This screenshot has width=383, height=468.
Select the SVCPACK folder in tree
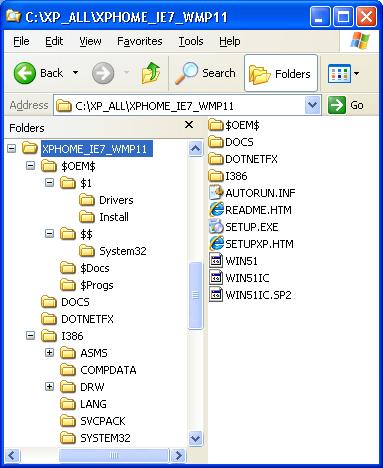coord(103,421)
